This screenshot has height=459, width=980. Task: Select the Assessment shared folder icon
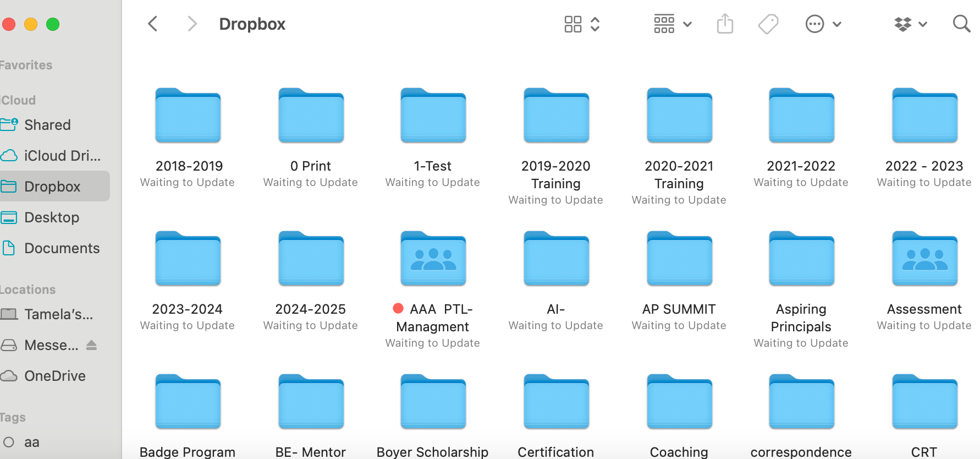925,259
